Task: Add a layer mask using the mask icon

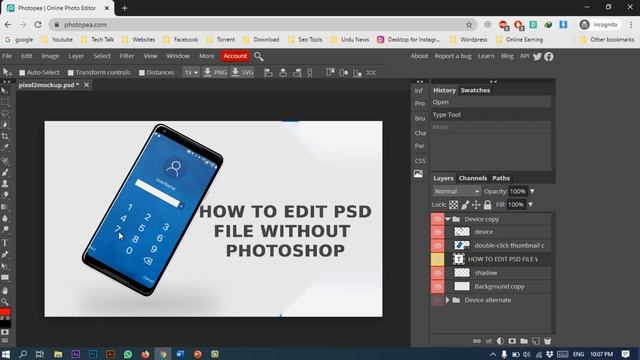Action: click(x=512, y=341)
